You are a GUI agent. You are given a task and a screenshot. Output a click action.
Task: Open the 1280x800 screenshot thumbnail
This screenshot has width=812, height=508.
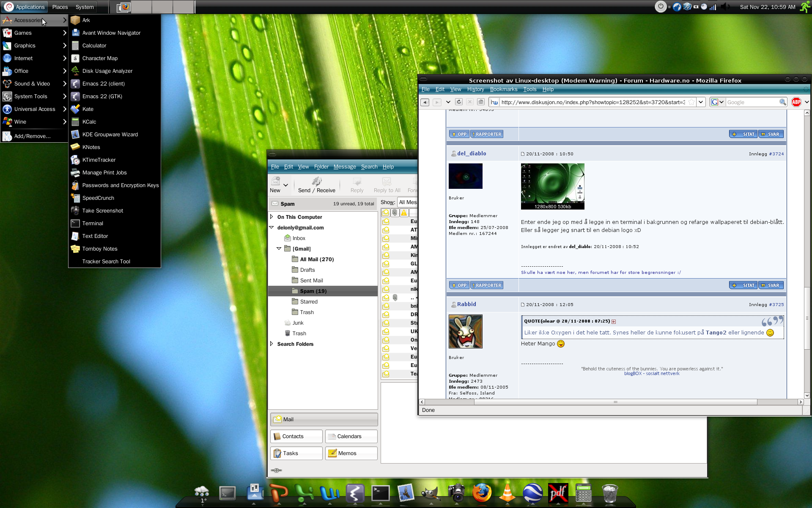point(552,186)
